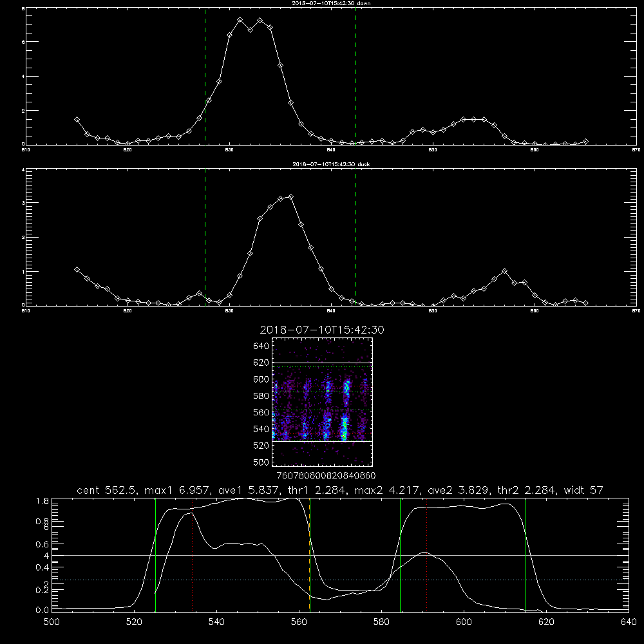The image size is (644, 644).
Task: Click the solid horizontal line at 4 in bottom plot
Action: tap(340, 555)
